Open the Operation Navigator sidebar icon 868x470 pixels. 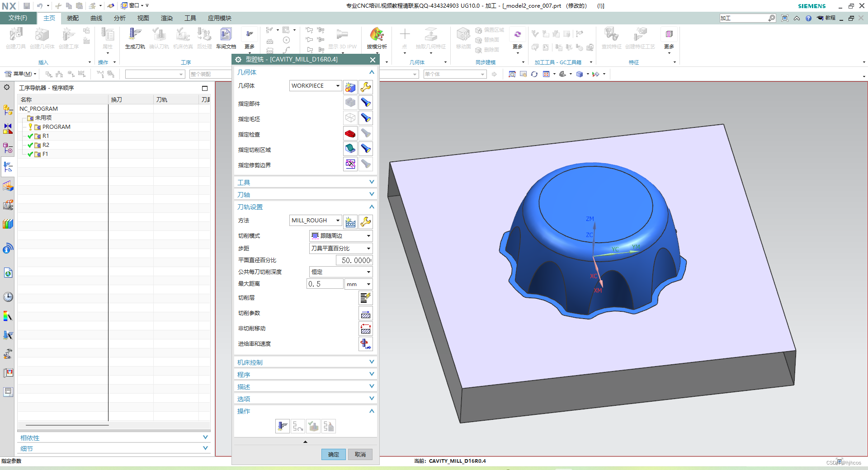8,167
